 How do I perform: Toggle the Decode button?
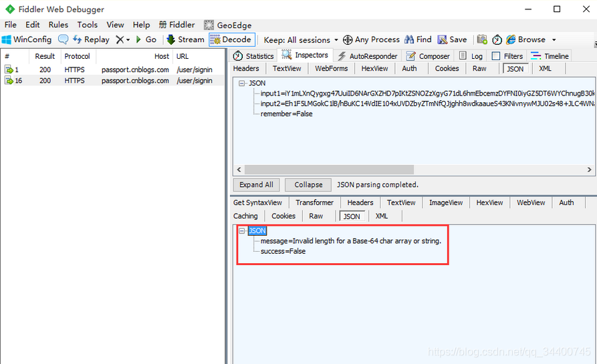(232, 39)
